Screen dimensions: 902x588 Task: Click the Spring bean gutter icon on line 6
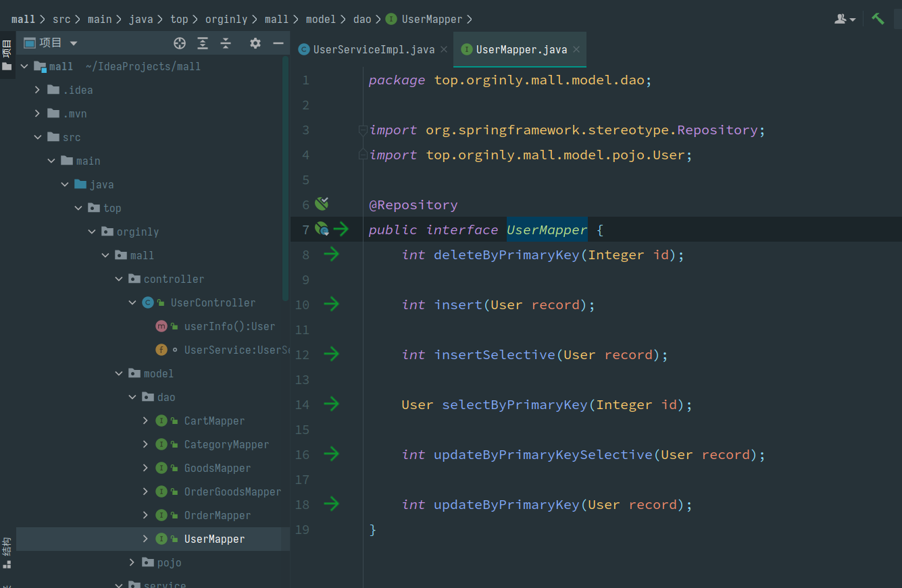point(322,204)
